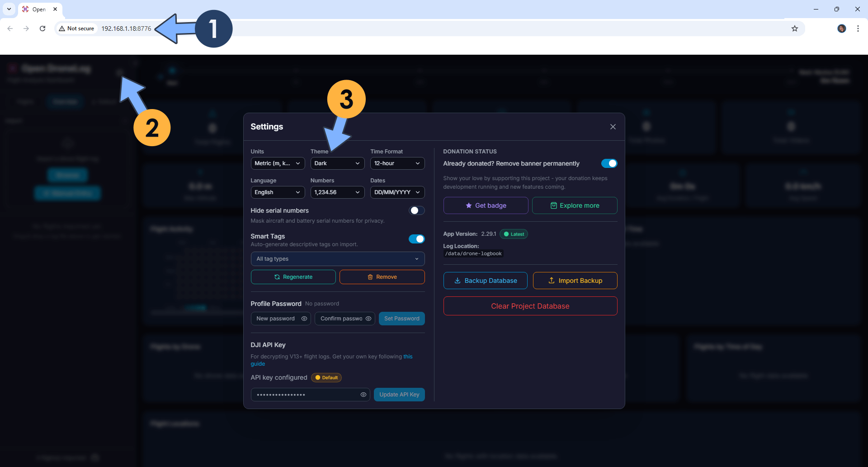This screenshot has height=467, width=868.
Task: Reveal the DJI API key with the eye icon
Action: [x=363, y=394]
